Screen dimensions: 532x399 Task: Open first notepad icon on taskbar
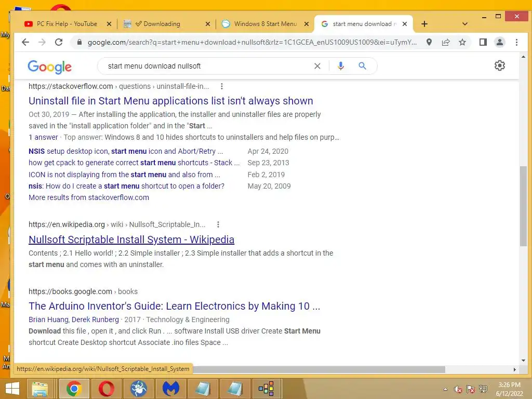[203, 389]
